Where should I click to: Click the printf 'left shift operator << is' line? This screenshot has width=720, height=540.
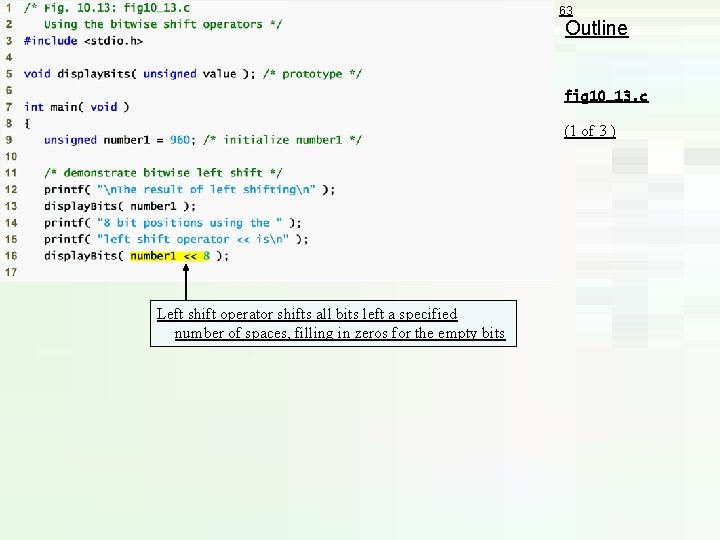[x=176, y=239]
